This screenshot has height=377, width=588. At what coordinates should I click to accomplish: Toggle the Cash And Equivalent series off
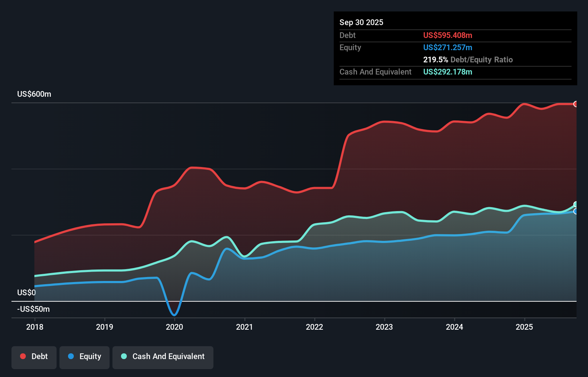pyautogui.click(x=163, y=357)
